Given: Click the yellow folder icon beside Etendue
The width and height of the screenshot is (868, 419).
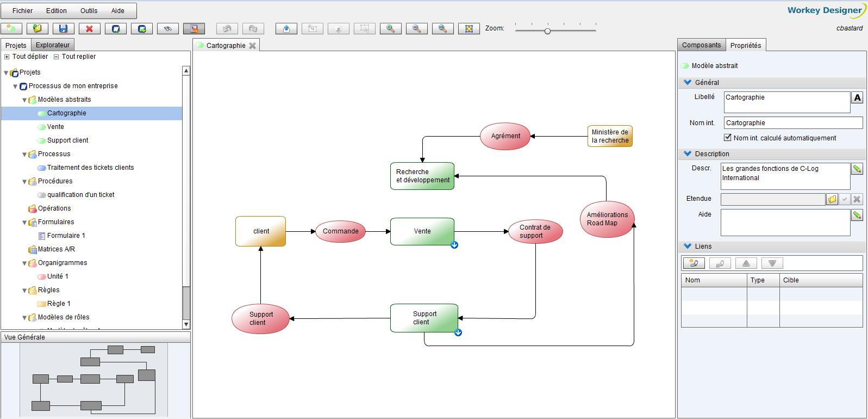Looking at the screenshot, I should click(832, 200).
